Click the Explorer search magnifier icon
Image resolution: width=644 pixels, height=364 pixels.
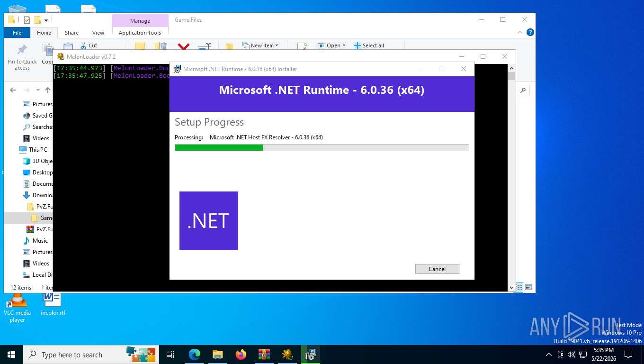pos(523,90)
